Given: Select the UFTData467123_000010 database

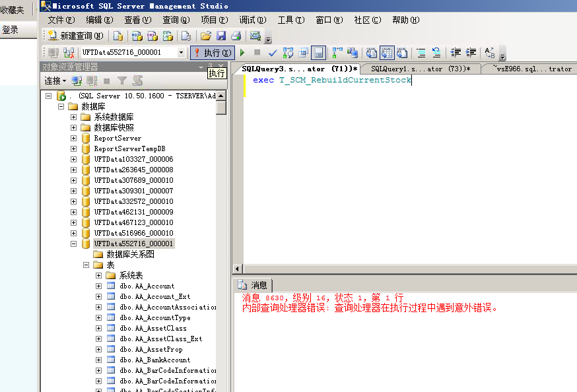Looking at the screenshot, I should pyautogui.click(x=133, y=222).
